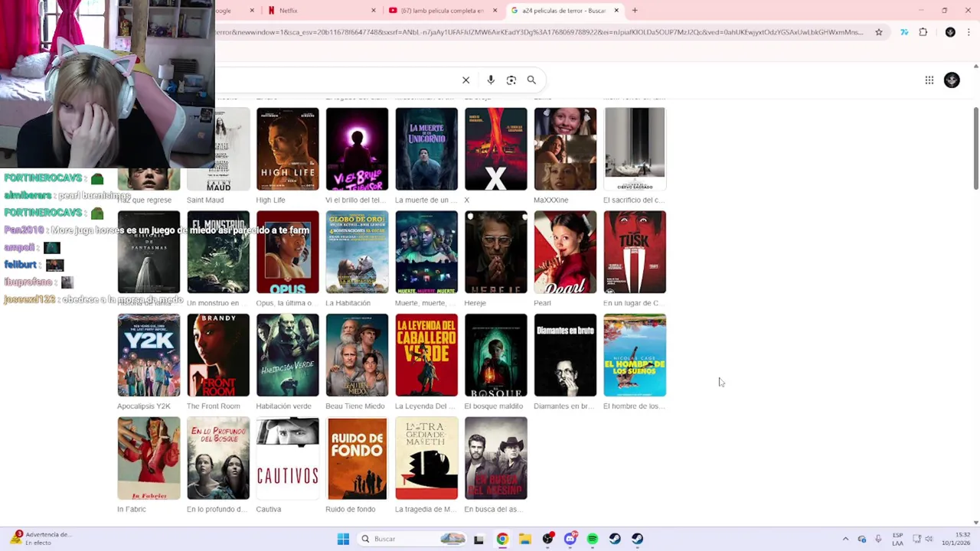Open the La muerte de un unicornio poster
This screenshot has height=551, width=980.
[426, 148]
